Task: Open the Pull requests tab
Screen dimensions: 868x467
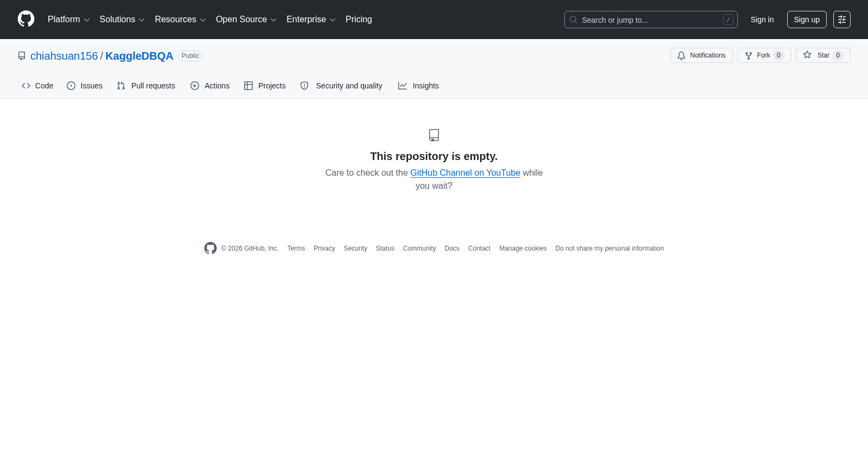Action: [x=146, y=86]
